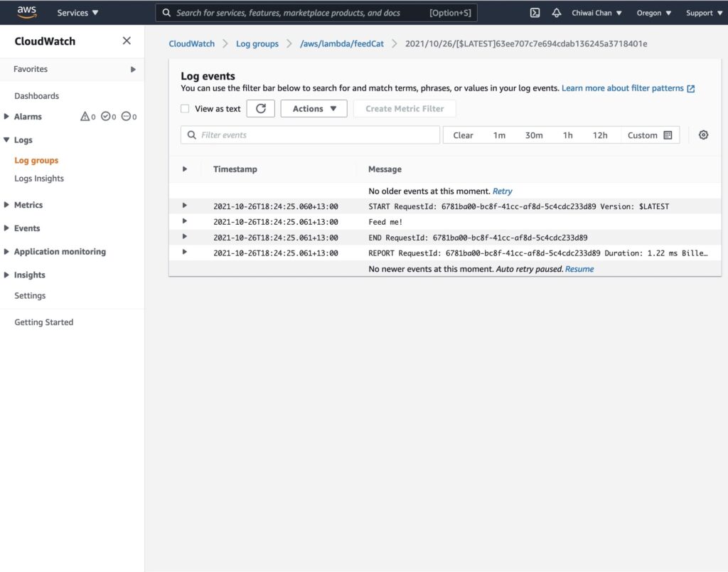Close the CloudWatch side navigation

(x=127, y=41)
